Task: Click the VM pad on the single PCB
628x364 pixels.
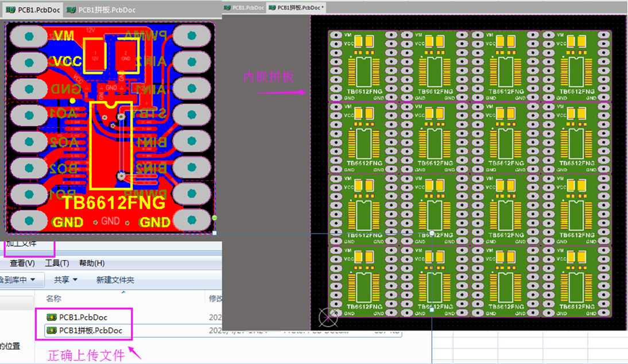Action: (x=28, y=37)
